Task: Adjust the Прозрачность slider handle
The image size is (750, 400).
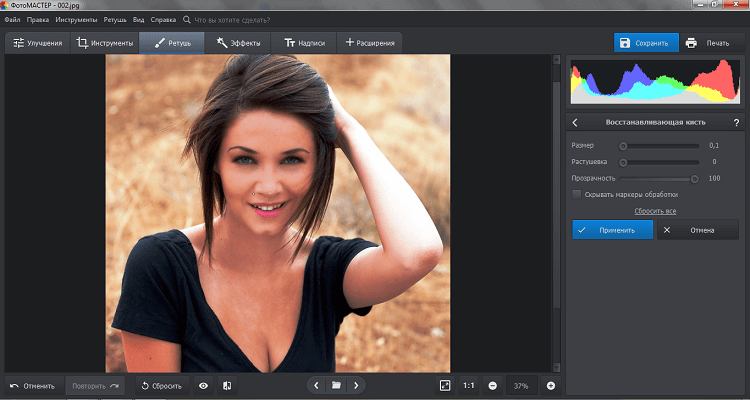Action: pyautogui.click(x=694, y=178)
